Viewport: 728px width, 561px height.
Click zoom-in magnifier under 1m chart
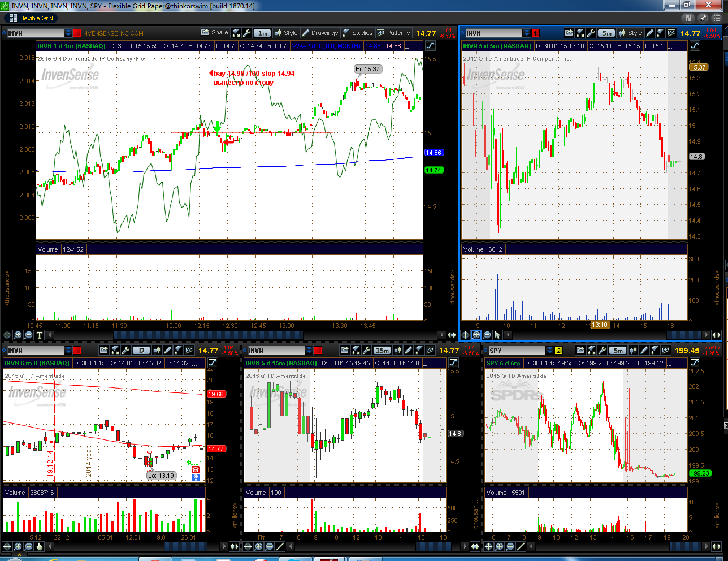point(18,335)
